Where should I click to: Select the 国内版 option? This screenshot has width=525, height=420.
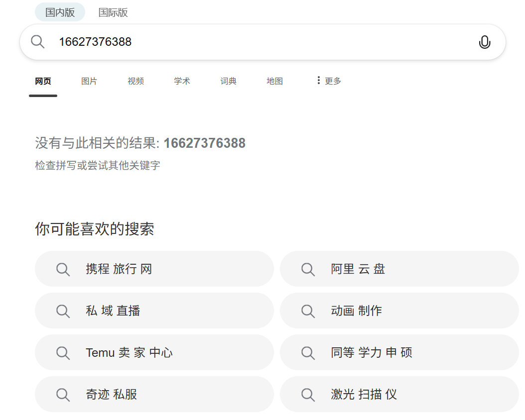(x=60, y=12)
